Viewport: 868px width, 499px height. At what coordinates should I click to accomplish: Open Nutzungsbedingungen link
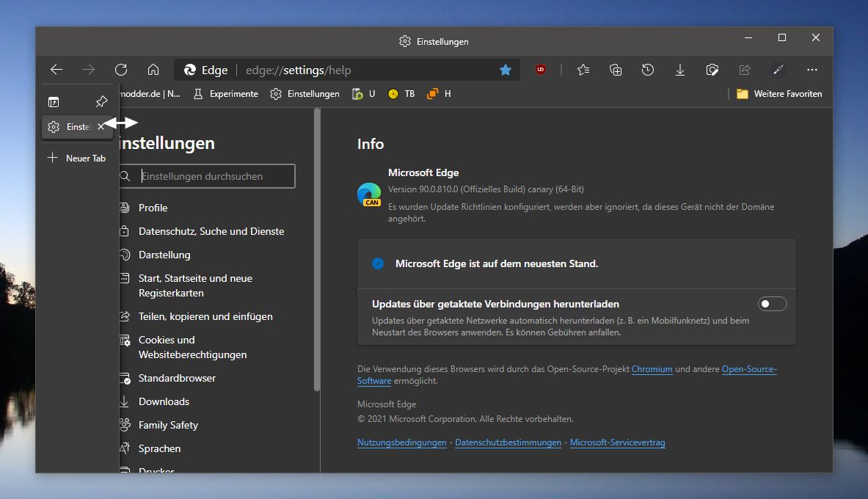pos(402,442)
